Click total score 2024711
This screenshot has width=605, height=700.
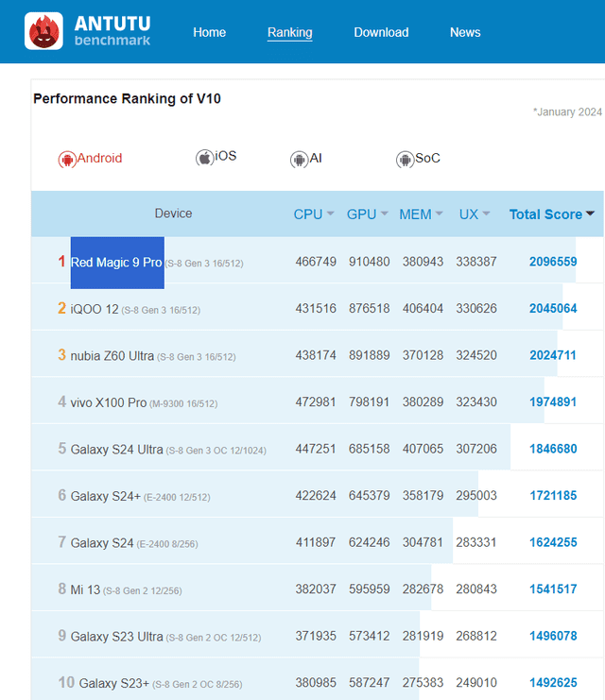pyautogui.click(x=553, y=355)
